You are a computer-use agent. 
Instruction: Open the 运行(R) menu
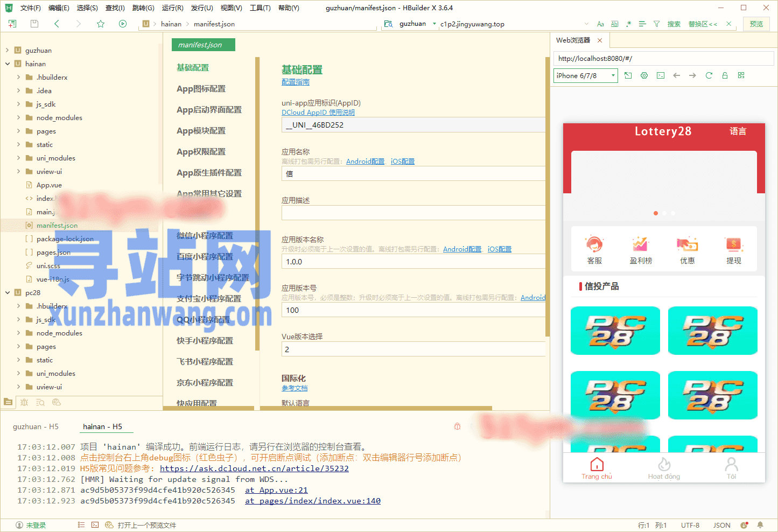coord(172,8)
